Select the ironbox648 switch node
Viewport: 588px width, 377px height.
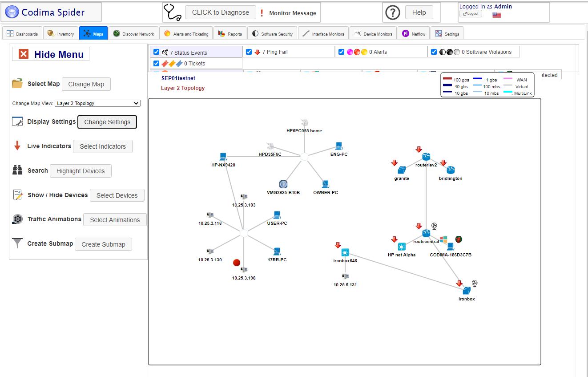pos(345,252)
